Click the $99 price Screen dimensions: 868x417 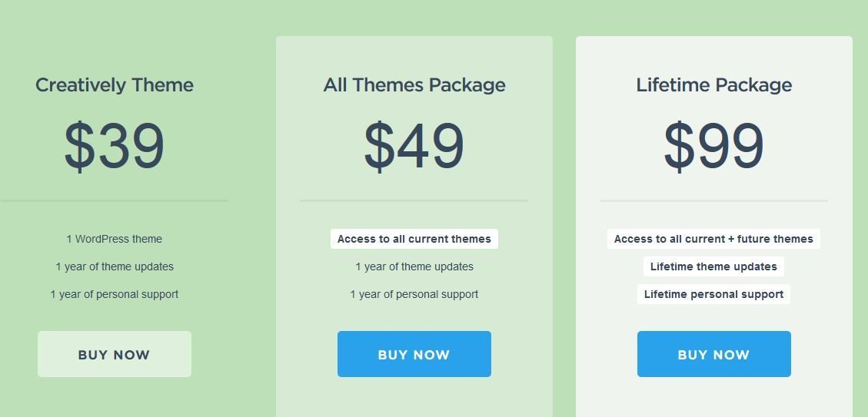click(x=714, y=147)
